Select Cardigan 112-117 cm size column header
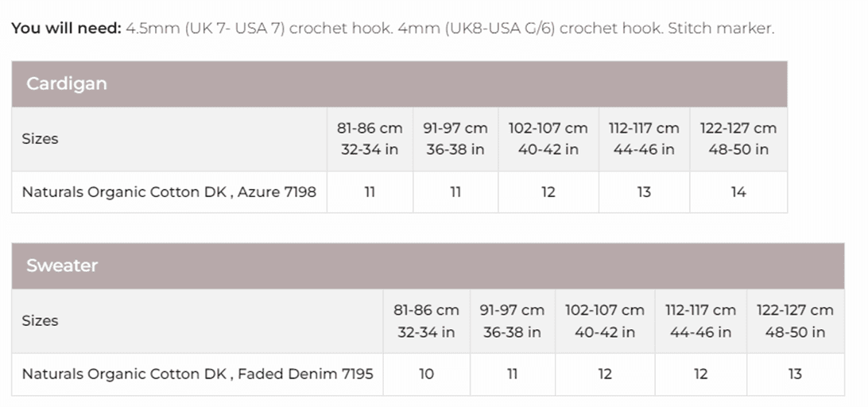 coord(644,138)
